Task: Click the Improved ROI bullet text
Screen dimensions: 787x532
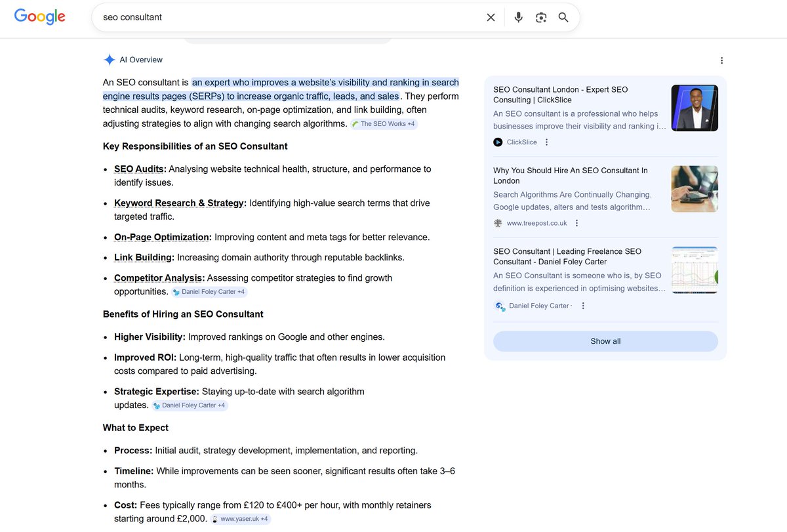Action: 279,364
